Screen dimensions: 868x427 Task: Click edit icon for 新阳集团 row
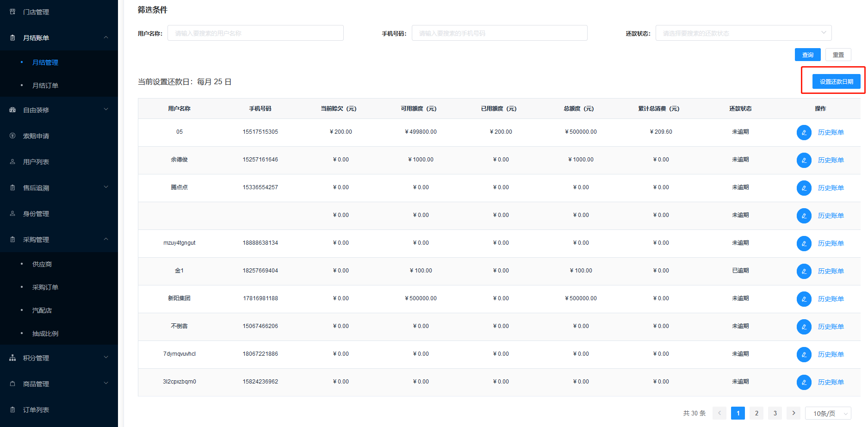pos(804,299)
